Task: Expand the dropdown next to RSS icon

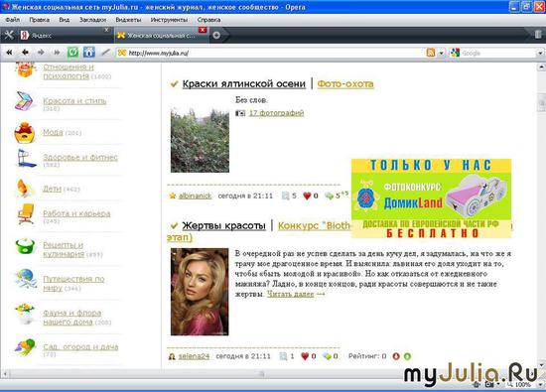Action: pyautogui.click(x=441, y=53)
